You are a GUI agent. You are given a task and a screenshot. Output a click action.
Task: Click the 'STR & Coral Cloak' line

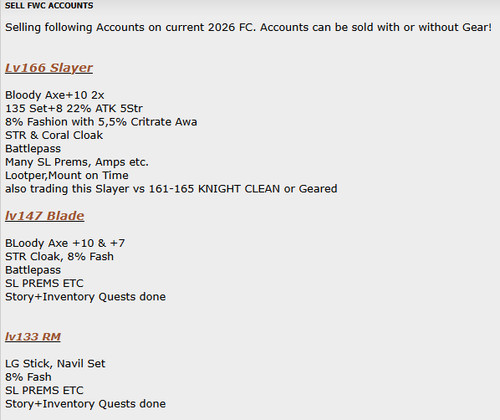point(54,135)
